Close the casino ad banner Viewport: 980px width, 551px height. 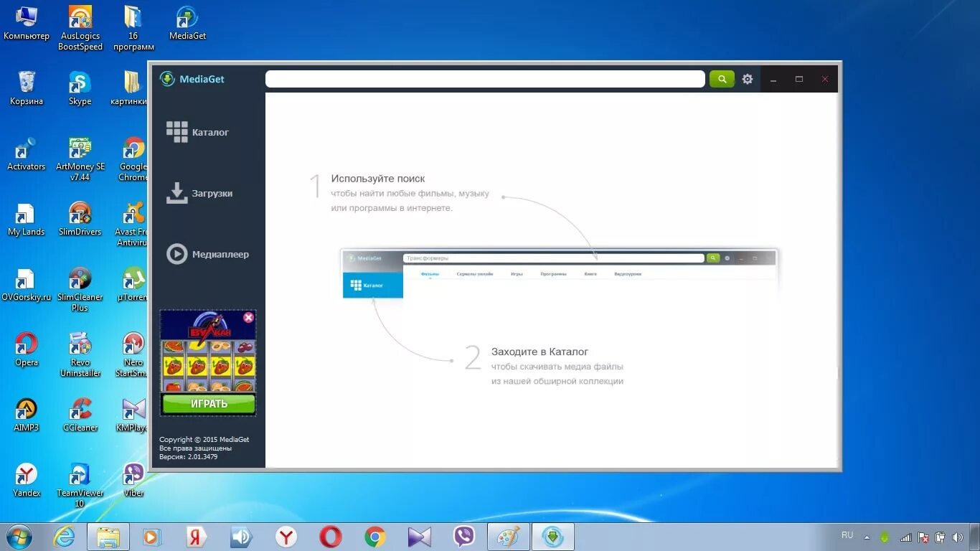(248, 317)
